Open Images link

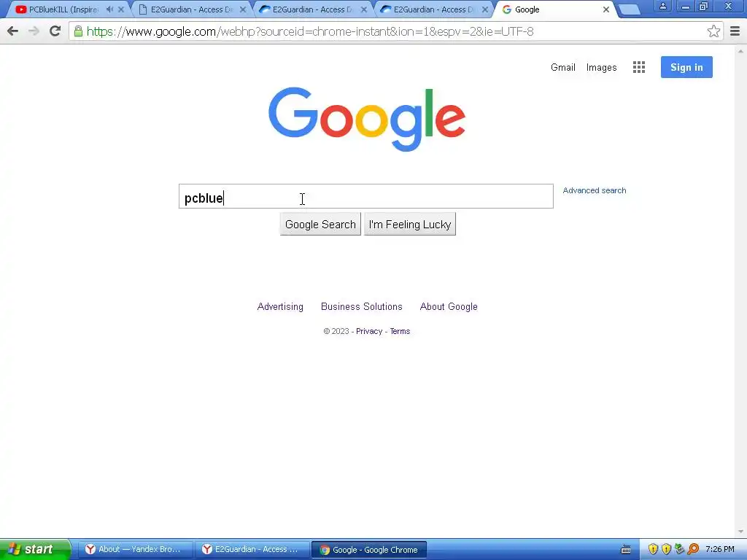[601, 68]
